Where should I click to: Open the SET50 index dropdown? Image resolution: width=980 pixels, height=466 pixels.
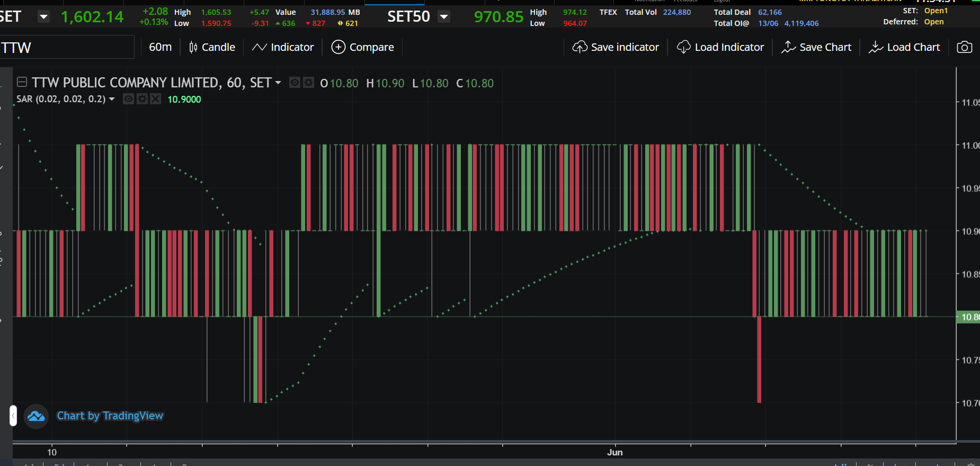444,17
